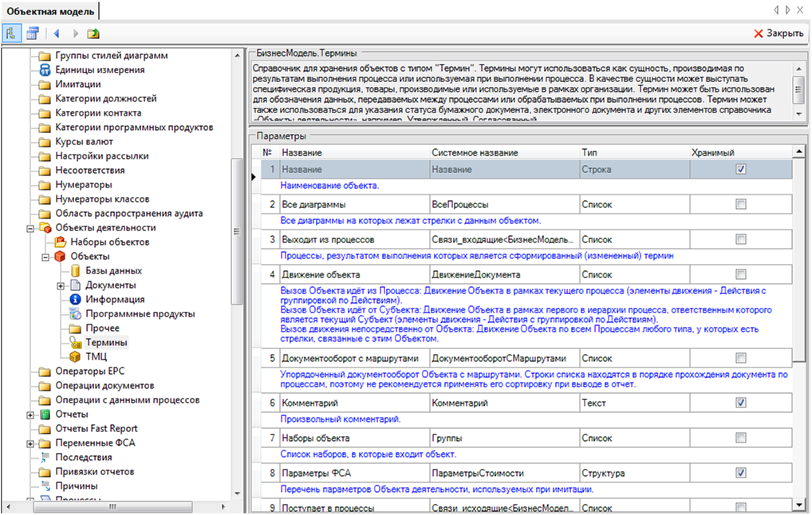This screenshot has width=812, height=515.
Task: Select the Базы данных database icon
Action: pyautogui.click(x=77, y=271)
